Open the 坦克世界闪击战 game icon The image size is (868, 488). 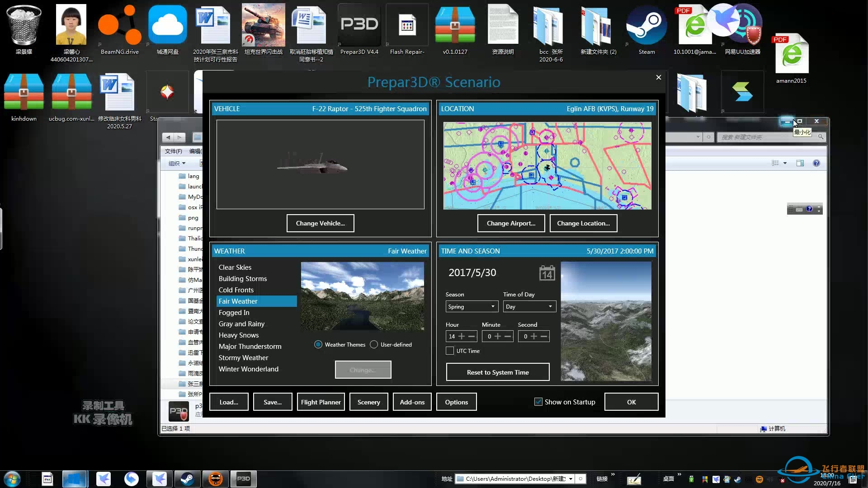264,29
